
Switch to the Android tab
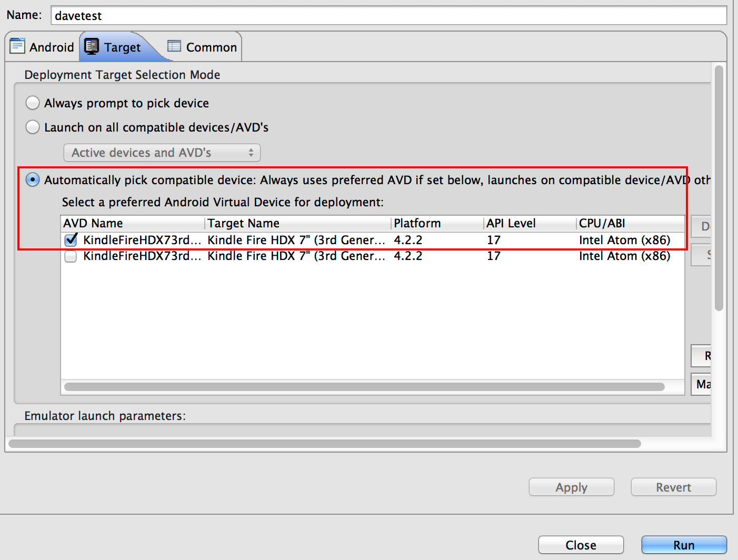click(x=42, y=47)
